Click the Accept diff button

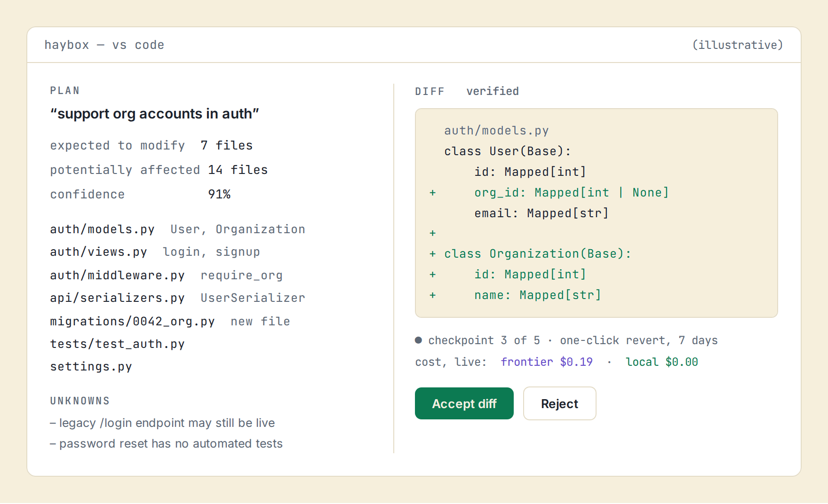[464, 403]
